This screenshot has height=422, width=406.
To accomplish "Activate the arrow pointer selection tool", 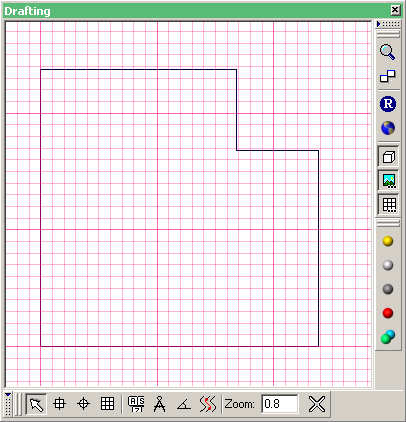I will coord(36,404).
